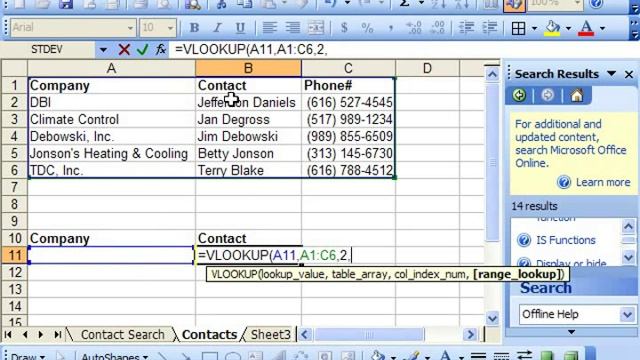Jump to first sheet tab

click(8, 335)
